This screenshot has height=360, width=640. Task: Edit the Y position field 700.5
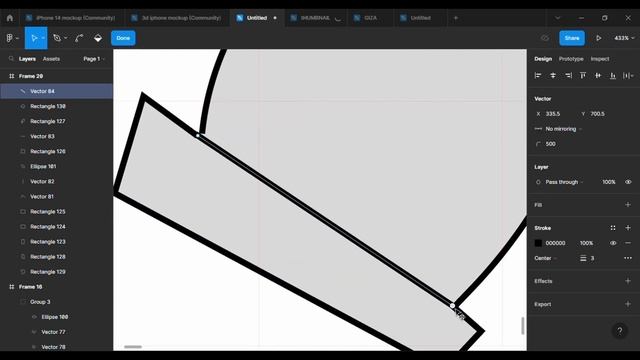point(598,114)
